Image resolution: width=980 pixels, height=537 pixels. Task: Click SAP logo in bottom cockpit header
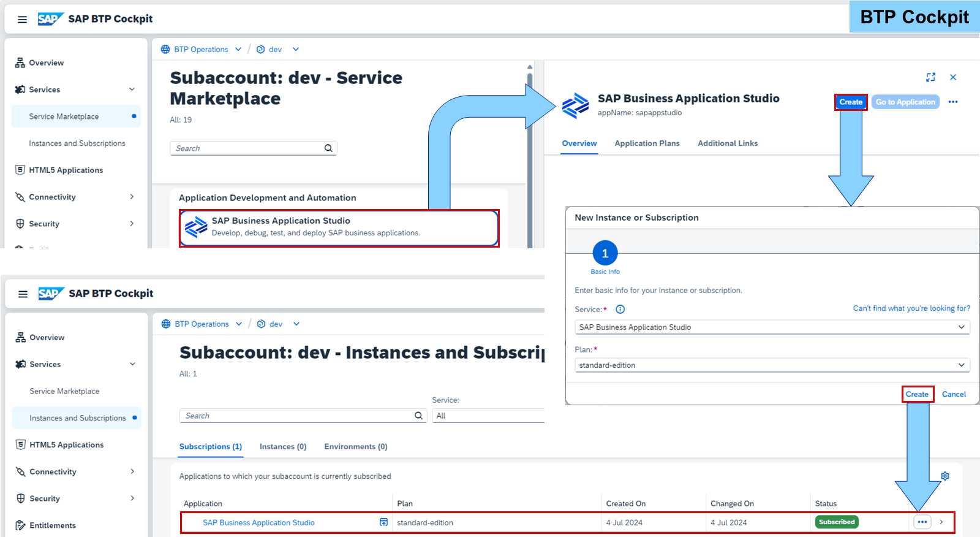pyautogui.click(x=51, y=294)
